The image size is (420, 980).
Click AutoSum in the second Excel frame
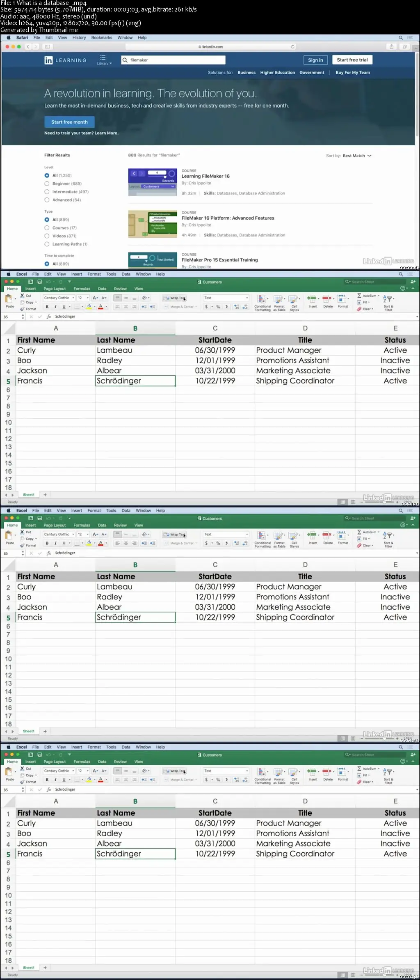coord(368,532)
